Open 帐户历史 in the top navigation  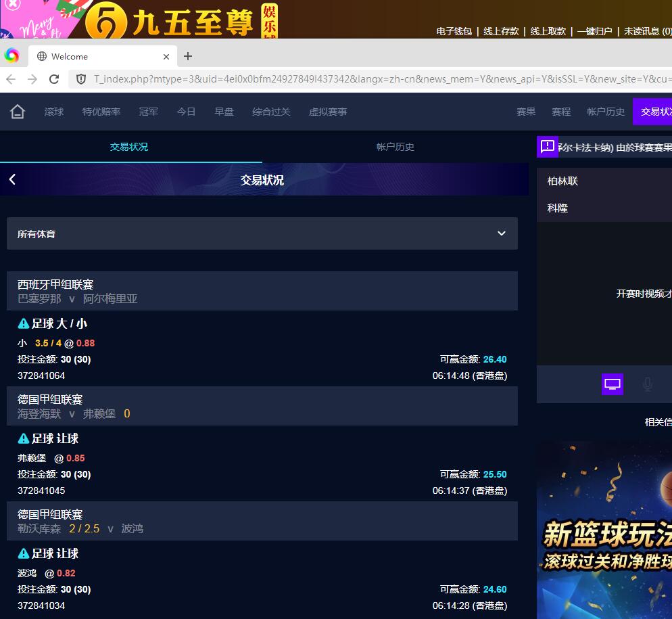pos(606,112)
